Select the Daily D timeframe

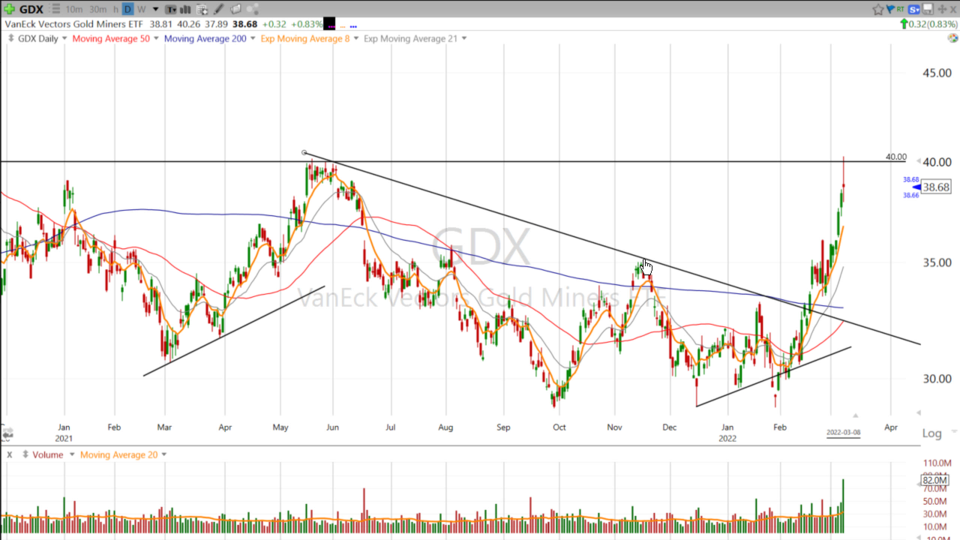(x=128, y=9)
